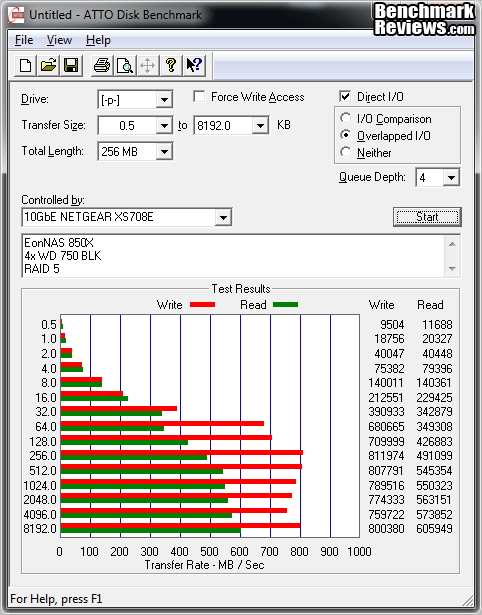Expand the Drive dropdown list
The image size is (482, 615).
[x=164, y=100]
